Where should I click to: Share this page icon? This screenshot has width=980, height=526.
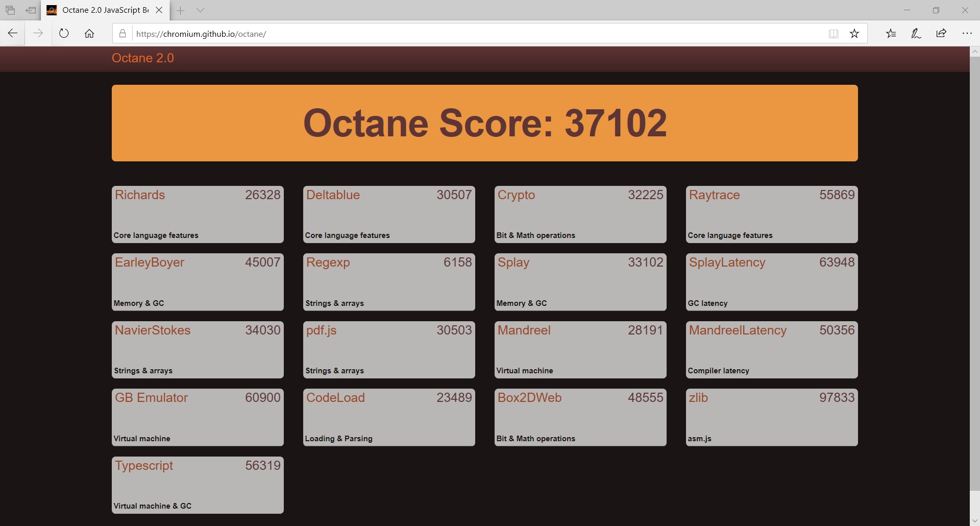pos(942,34)
